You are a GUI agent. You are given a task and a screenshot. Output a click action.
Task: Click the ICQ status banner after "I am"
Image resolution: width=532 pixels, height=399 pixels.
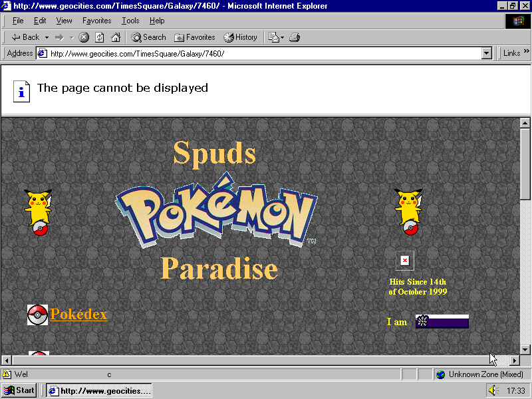pyautogui.click(x=442, y=321)
